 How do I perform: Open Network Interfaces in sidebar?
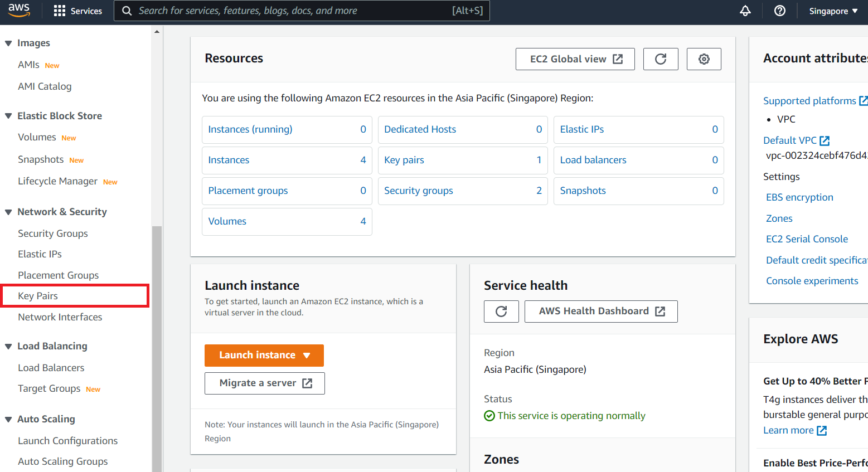(x=60, y=317)
